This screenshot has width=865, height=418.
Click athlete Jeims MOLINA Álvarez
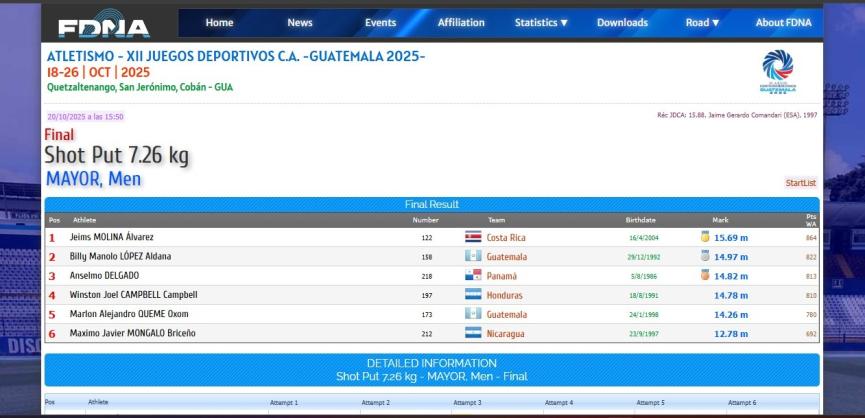[x=111, y=238]
